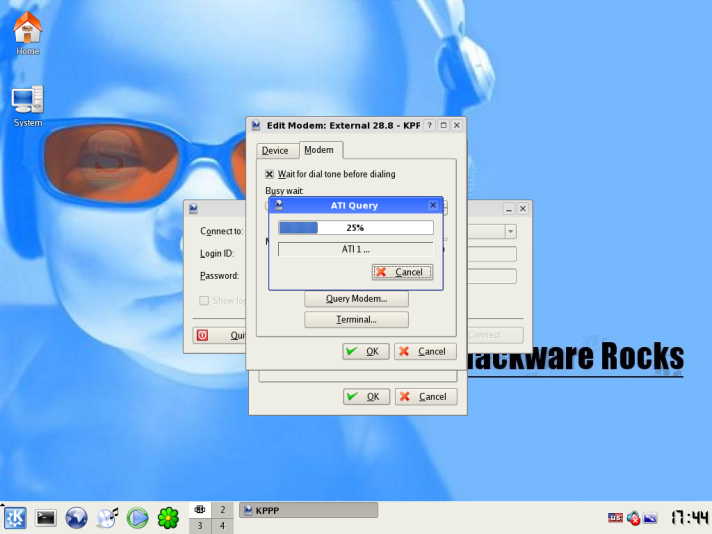
Task: Click the Query Modem... button
Action: coord(356,299)
